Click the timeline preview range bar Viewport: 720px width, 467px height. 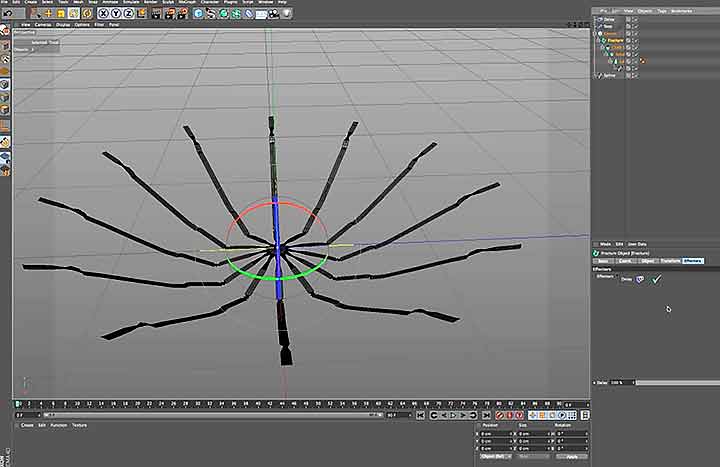click(213, 415)
